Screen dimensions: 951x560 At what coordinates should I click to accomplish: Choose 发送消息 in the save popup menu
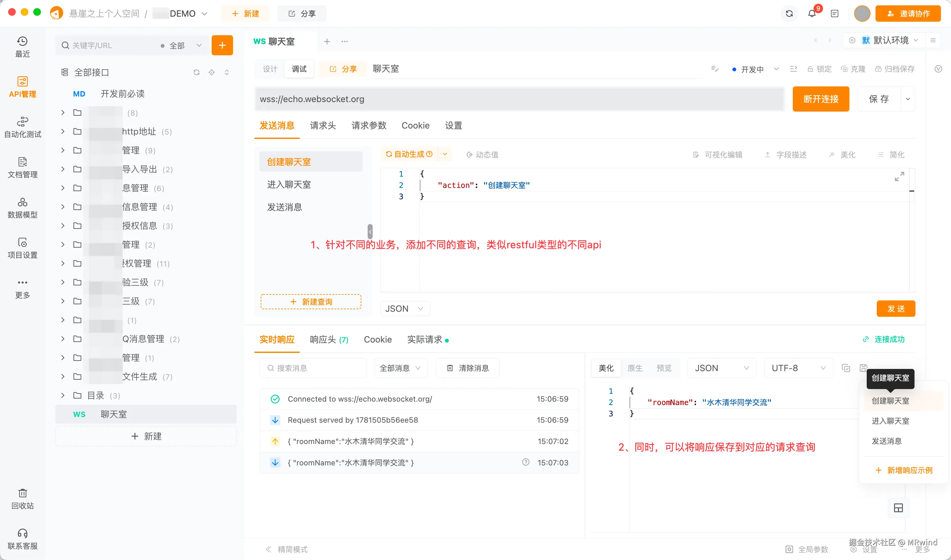point(904,441)
